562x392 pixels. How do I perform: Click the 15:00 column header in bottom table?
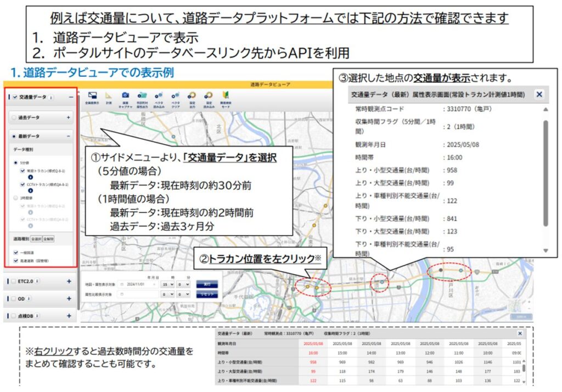[x=342, y=353]
